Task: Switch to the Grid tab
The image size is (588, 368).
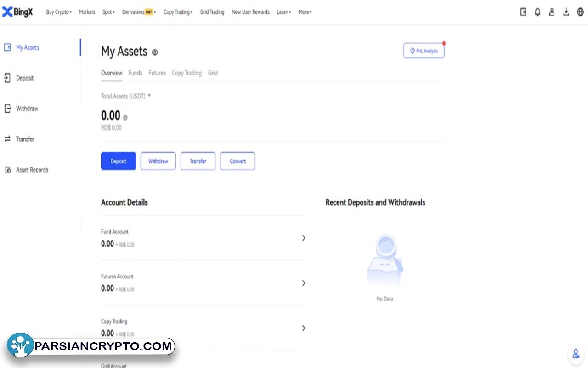Action: click(213, 73)
